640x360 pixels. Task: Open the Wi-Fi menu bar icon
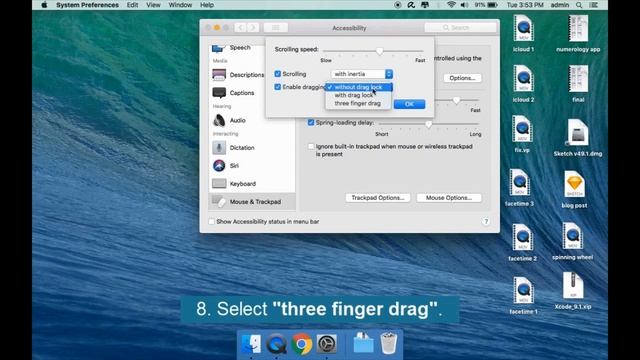(x=451, y=5)
